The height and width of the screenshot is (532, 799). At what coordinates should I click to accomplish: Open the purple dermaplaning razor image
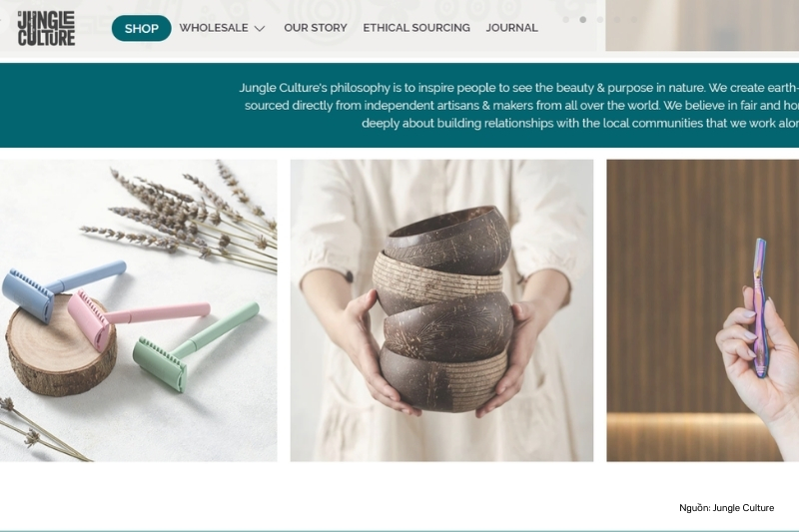703,310
